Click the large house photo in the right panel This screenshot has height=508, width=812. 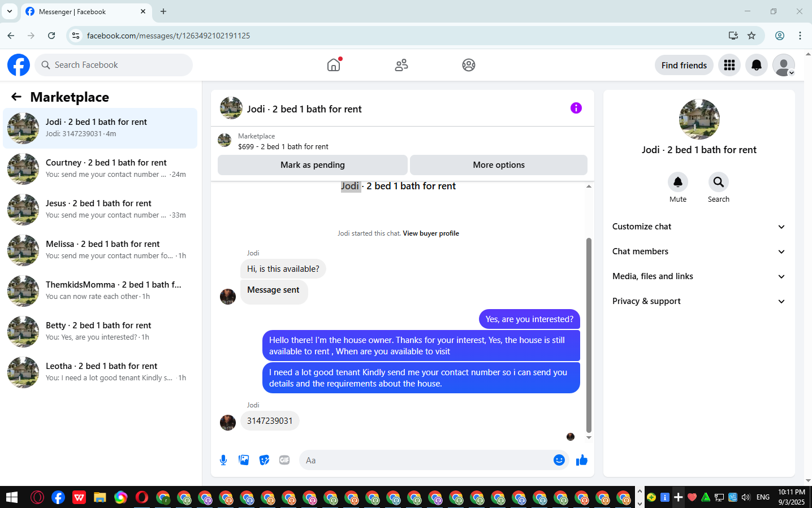tap(699, 119)
